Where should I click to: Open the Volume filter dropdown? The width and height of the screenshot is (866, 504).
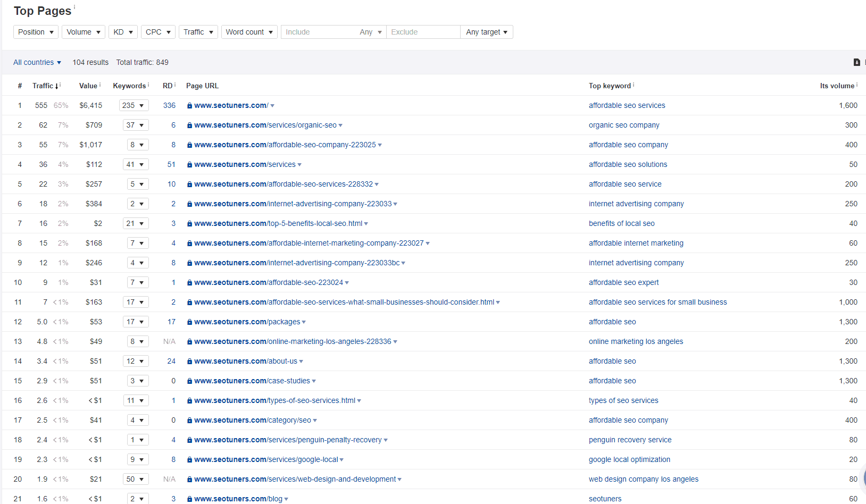83,32
